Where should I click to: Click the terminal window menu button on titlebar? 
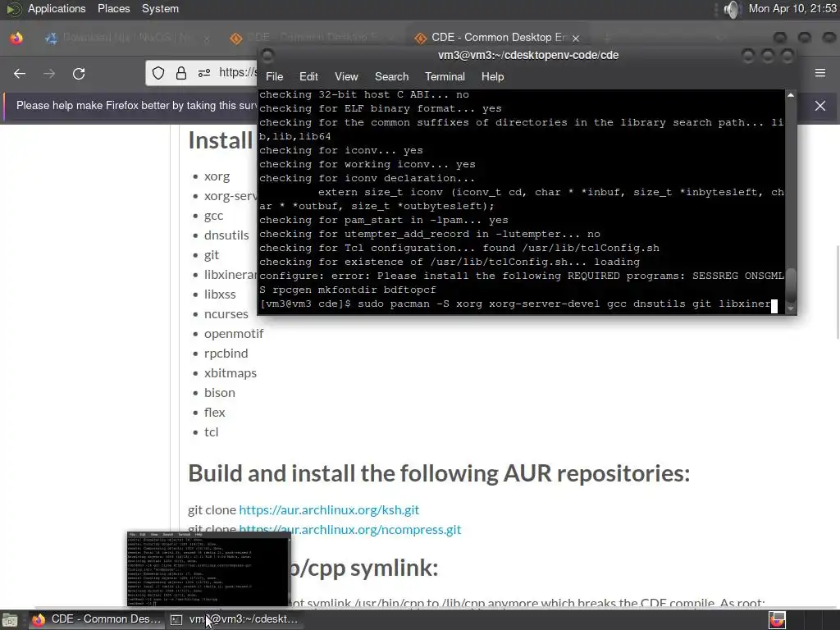pyautogui.click(x=268, y=55)
